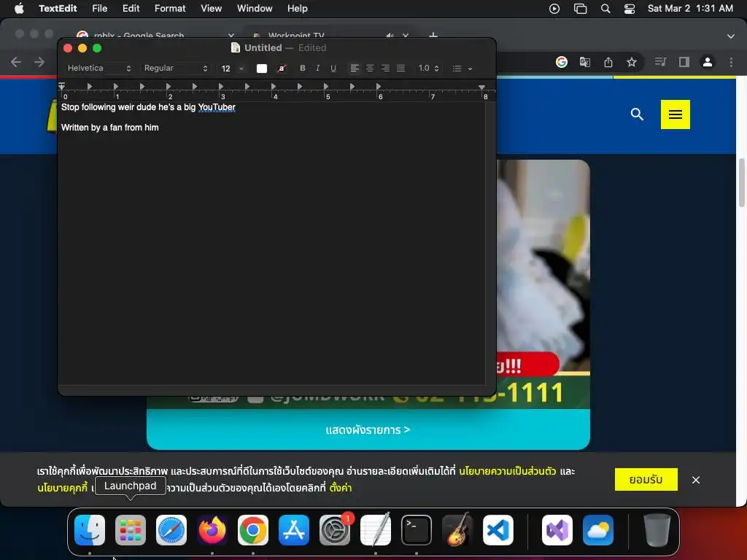Open the View menu
The width and height of the screenshot is (747, 560).
(x=211, y=8)
